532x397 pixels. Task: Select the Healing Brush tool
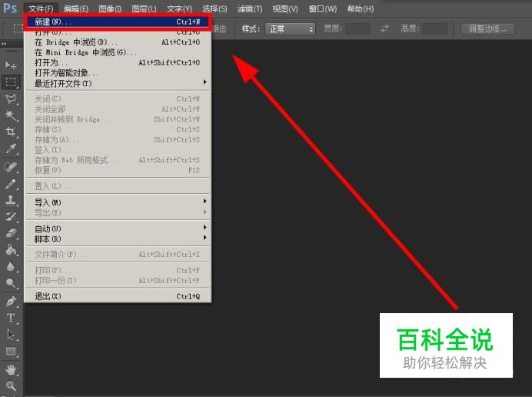pyautogui.click(x=11, y=167)
